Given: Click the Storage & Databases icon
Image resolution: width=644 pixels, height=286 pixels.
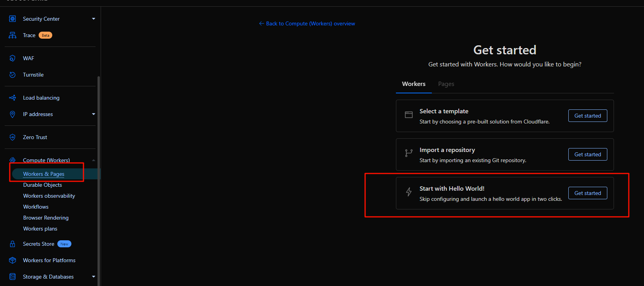Looking at the screenshot, I should click(x=12, y=277).
